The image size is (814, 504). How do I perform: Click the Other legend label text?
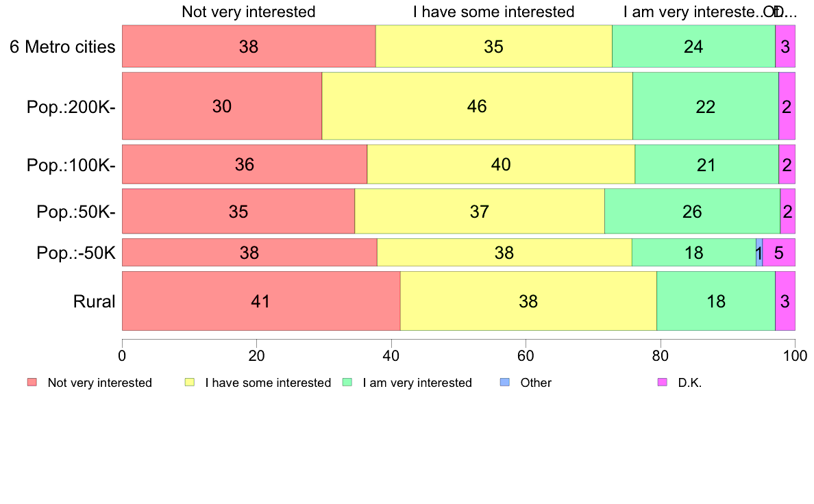click(x=536, y=383)
